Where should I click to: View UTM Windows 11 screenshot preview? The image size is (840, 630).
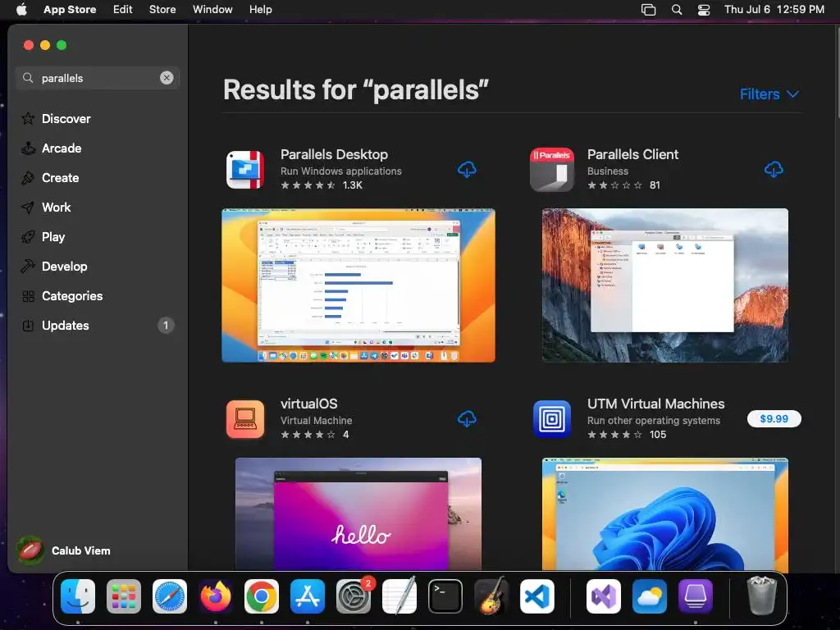click(664, 514)
